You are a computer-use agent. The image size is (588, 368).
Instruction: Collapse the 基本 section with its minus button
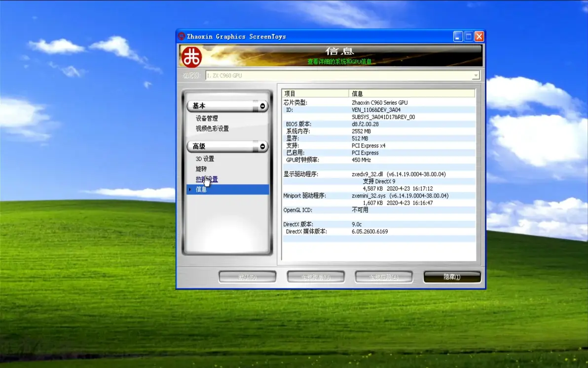[x=262, y=106]
